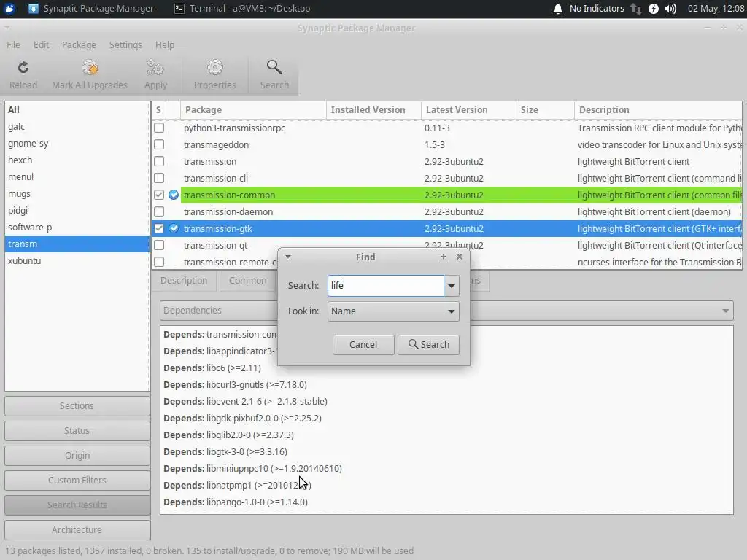The image size is (747, 560).
Task: Click status icon next to transmission-common
Action: pyautogui.click(x=174, y=195)
